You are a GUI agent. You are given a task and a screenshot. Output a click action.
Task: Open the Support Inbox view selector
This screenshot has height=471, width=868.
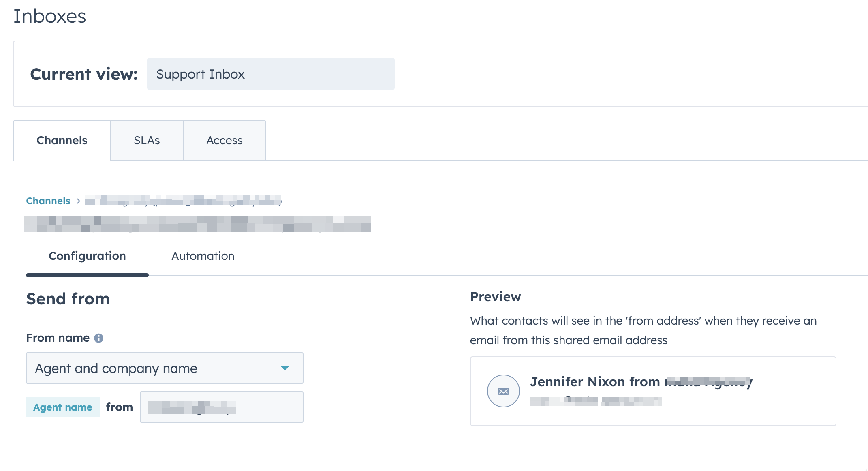click(x=270, y=74)
